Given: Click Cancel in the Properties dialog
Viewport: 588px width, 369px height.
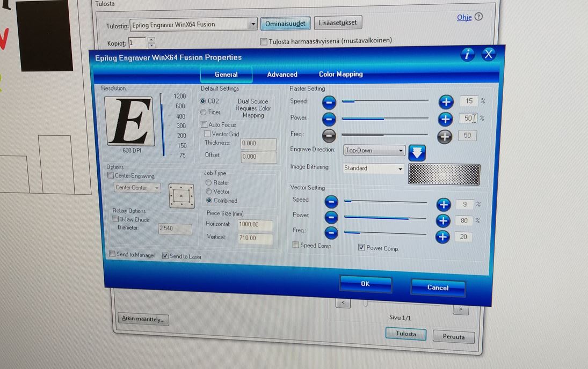Looking at the screenshot, I should pyautogui.click(x=438, y=287).
